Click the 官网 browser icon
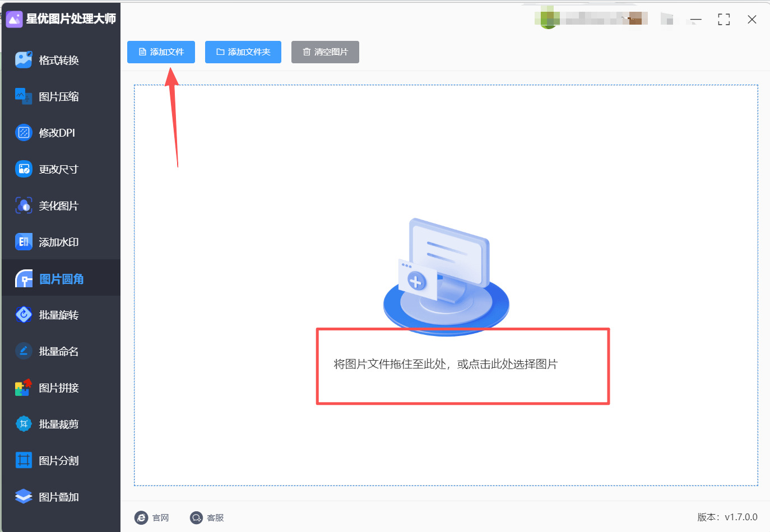The height and width of the screenshot is (532, 770). (141, 517)
